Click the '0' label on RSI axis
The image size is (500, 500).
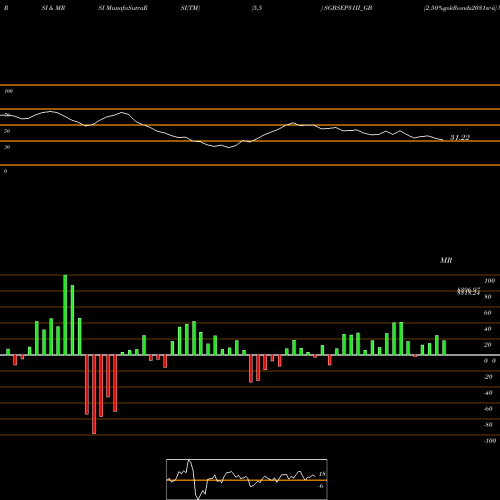tap(5, 171)
